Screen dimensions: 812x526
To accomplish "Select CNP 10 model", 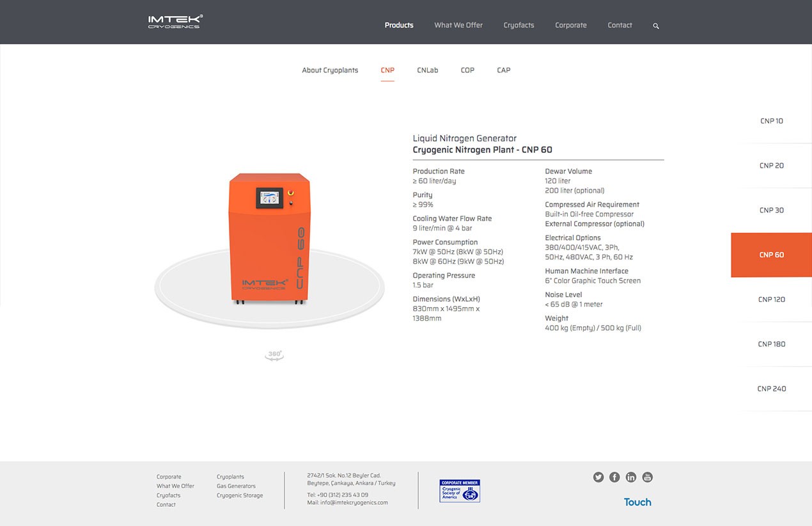I will click(771, 121).
